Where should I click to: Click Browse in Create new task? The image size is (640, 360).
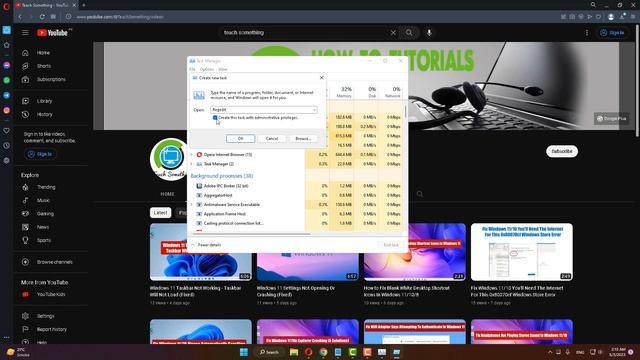(x=303, y=139)
